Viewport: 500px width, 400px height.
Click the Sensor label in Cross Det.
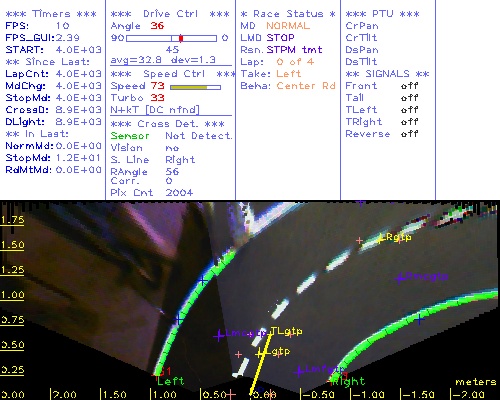[130, 136]
